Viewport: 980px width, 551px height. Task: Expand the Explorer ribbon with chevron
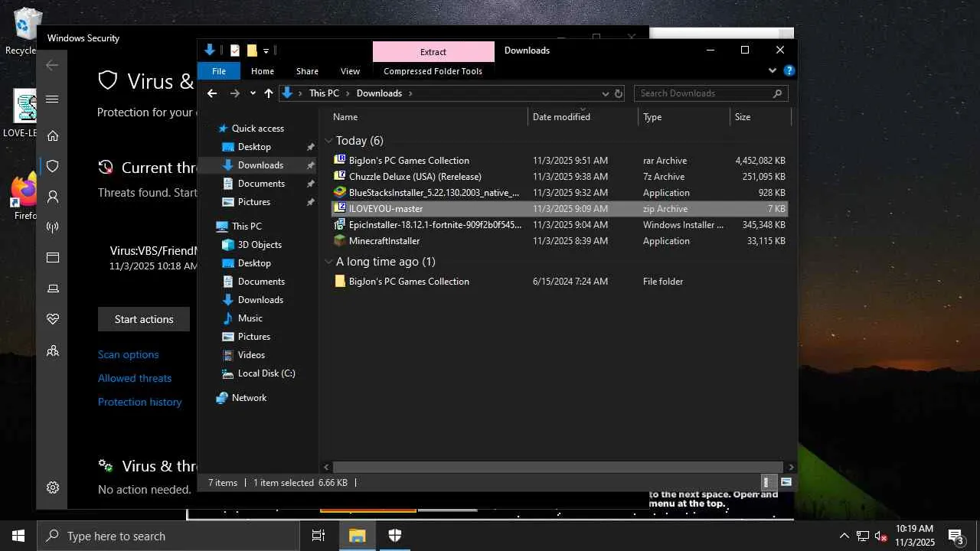pos(772,70)
